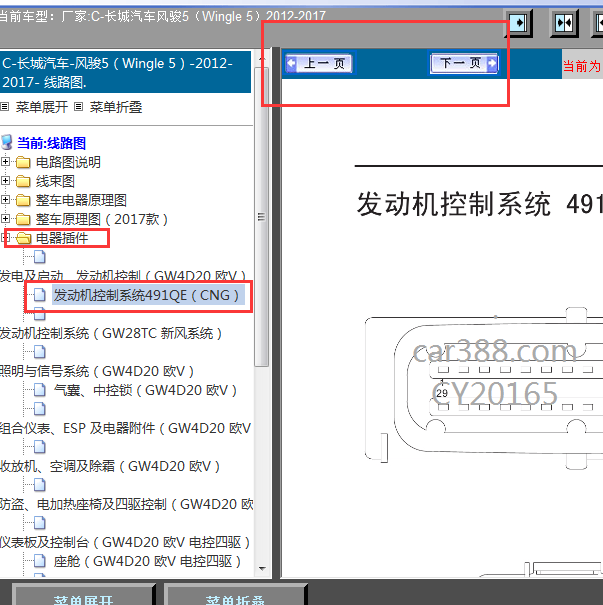Open 发动机控制系统（GW28TC 新风系统）page
The image size is (603, 605).
111,333
